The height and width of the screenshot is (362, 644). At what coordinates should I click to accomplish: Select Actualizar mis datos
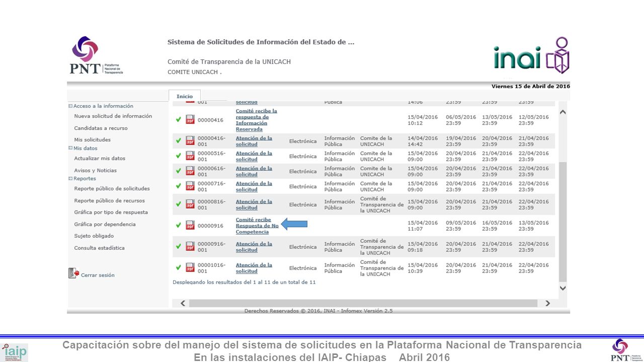[100, 158]
